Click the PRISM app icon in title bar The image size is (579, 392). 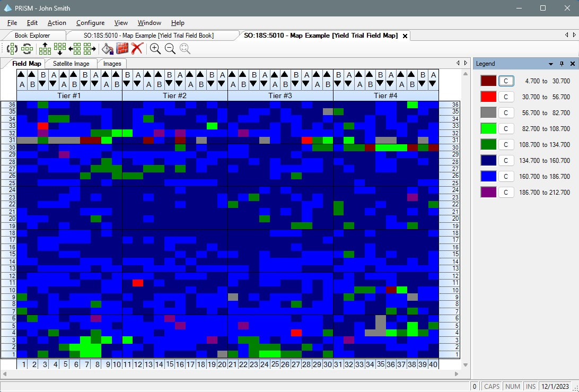[7, 8]
